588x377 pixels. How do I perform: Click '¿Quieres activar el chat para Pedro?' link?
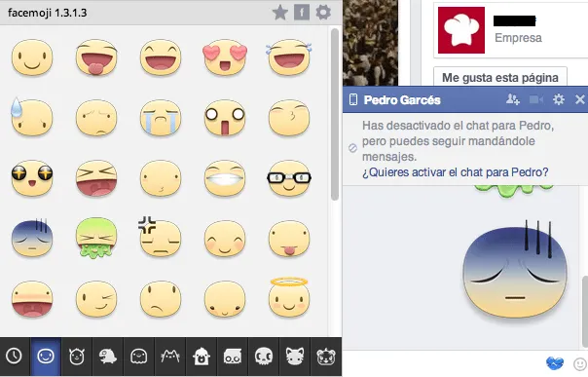click(456, 172)
